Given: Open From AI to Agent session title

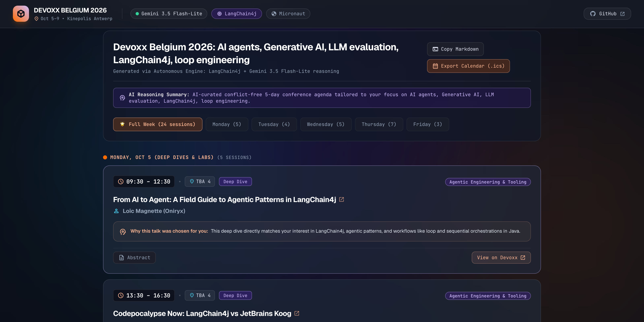Looking at the screenshot, I should (x=225, y=199).
